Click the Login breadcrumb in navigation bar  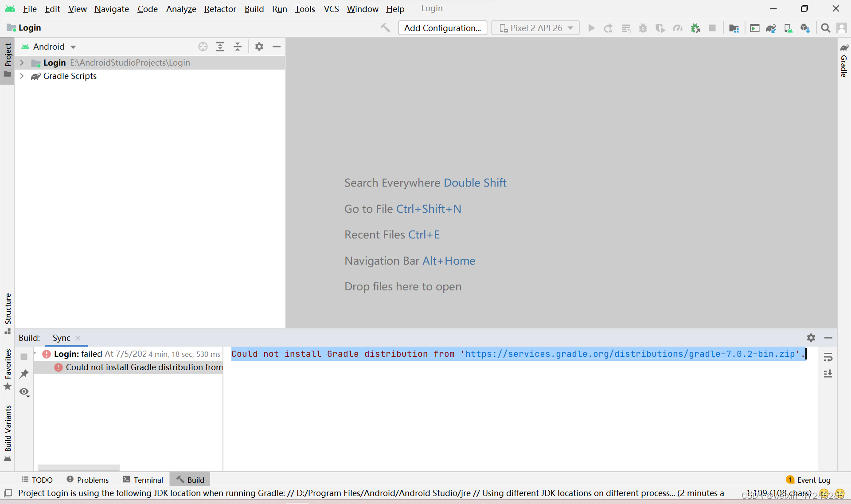(x=24, y=27)
